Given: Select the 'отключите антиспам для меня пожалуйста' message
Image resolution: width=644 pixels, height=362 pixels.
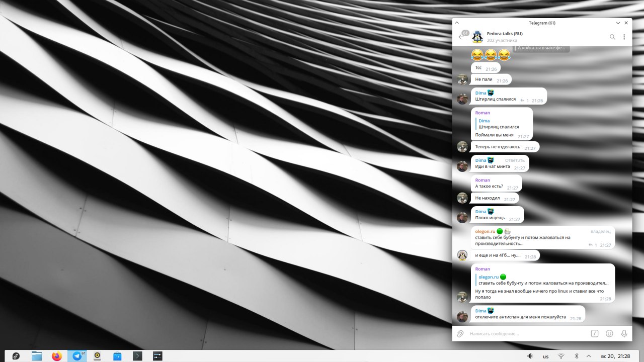Looking at the screenshot, I should [520, 317].
